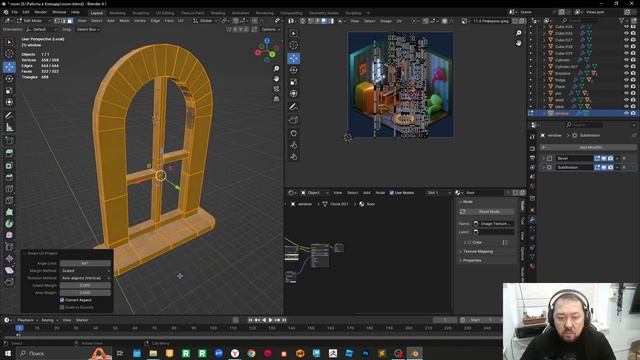Open the Options dropdown in 3D viewport
The height and width of the screenshot is (360, 640).
pyautogui.click(x=270, y=29)
